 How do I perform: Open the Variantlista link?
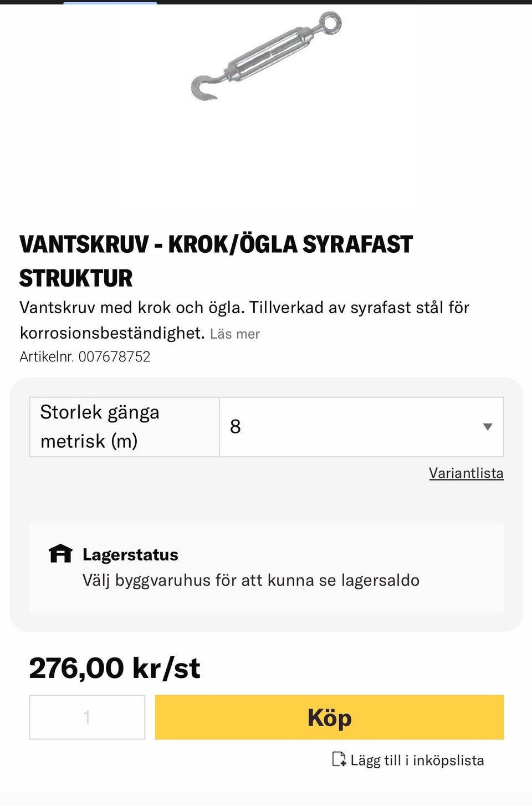coord(466,473)
